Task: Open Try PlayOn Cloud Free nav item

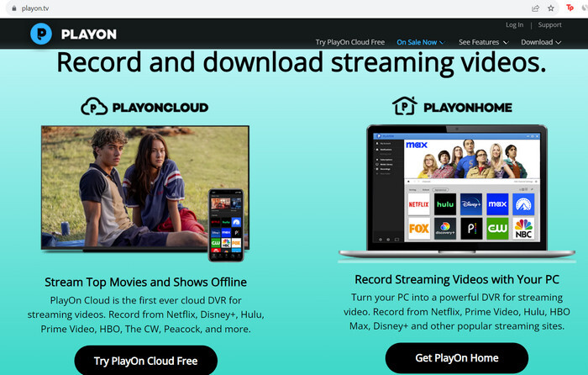Action: click(349, 42)
